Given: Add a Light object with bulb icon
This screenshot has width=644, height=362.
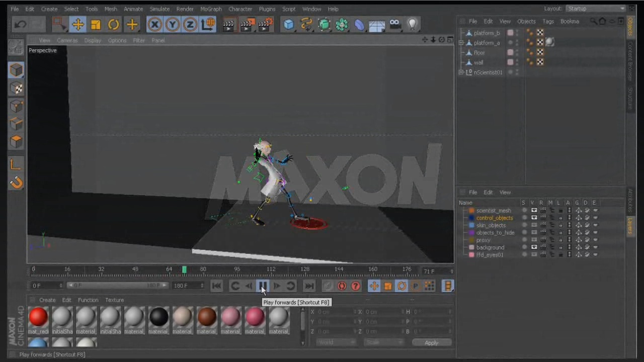Looking at the screenshot, I should pyautogui.click(x=413, y=24).
